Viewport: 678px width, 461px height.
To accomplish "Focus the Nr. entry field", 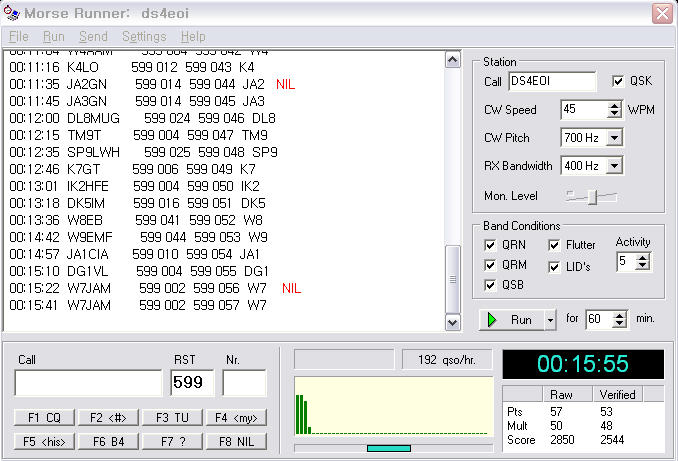I will (244, 383).
